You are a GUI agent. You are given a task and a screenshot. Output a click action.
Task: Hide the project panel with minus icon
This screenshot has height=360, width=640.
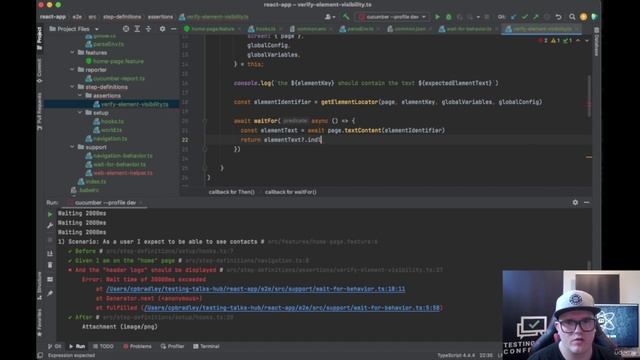(173, 29)
